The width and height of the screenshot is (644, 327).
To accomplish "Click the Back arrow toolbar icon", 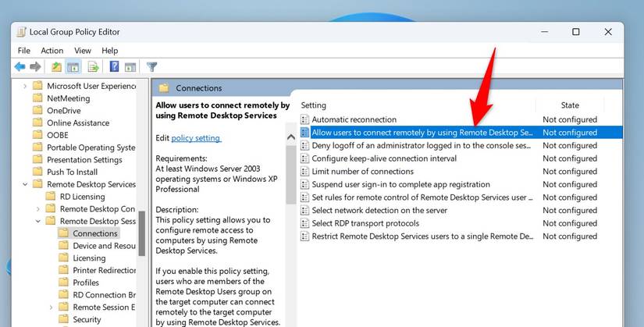I will coord(20,66).
